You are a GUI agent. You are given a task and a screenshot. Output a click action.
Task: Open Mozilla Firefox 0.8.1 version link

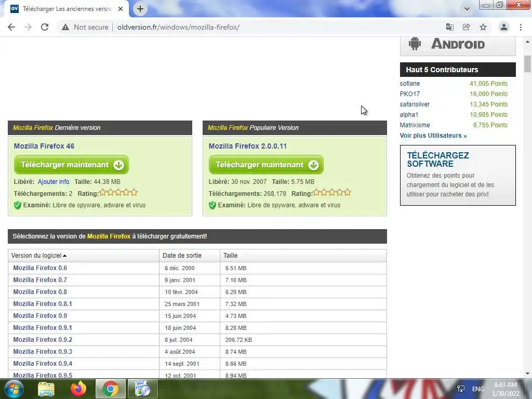(x=43, y=303)
